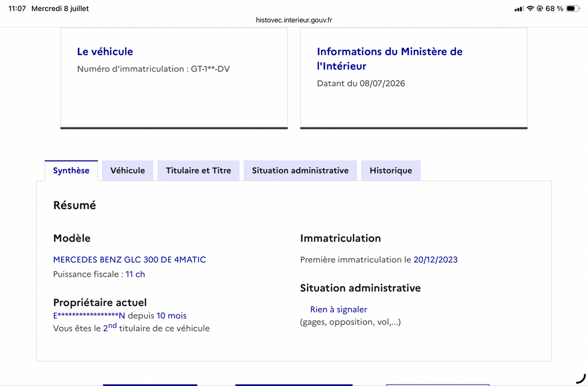
Task: Click the 11 ch fiscal power value
Action: click(135, 274)
